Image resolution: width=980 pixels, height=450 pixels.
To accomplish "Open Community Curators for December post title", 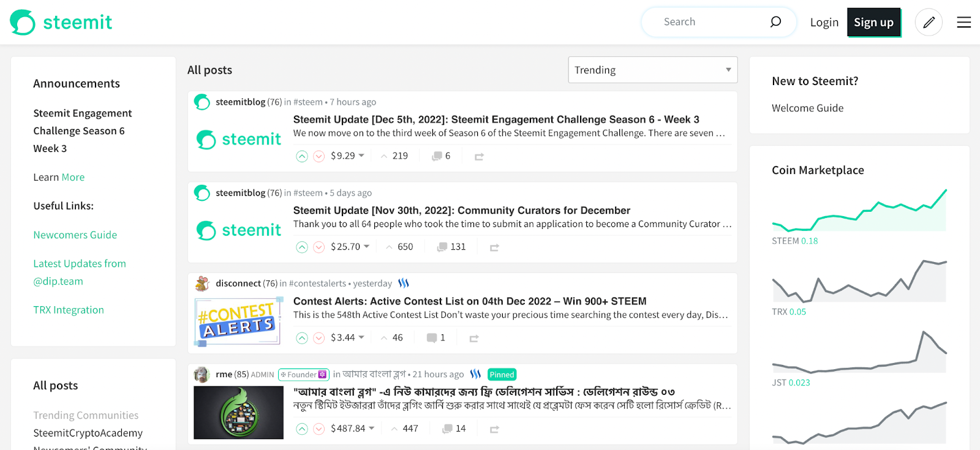I will coord(462,211).
